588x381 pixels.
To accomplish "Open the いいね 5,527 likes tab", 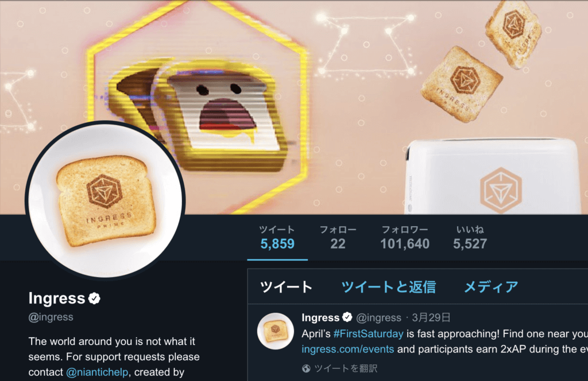I will tap(470, 238).
